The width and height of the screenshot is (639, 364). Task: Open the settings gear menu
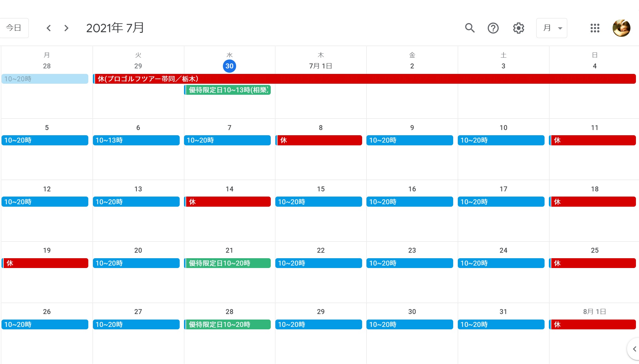click(518, 28)
